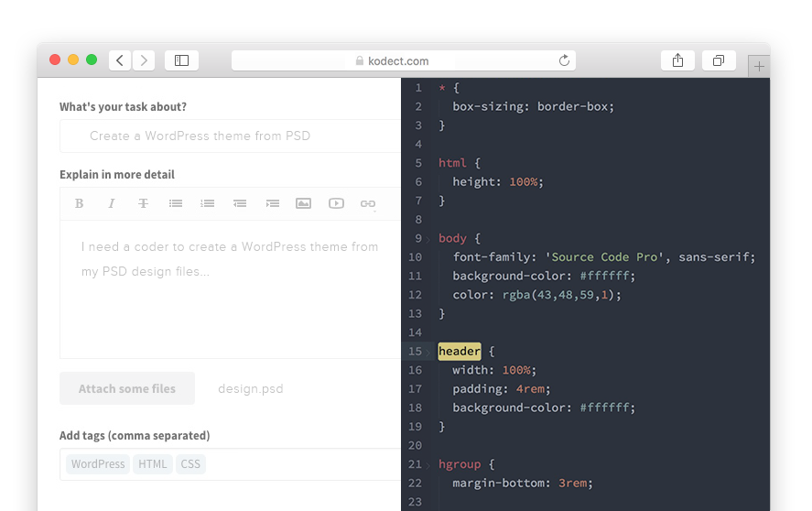Click the 'Source Code Pro' font string
This screenshot has width=812, height=511.
(604, 257)
